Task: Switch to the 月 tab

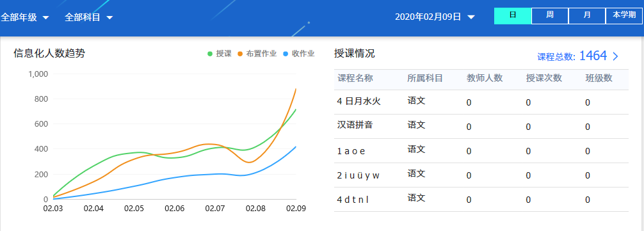Action: pyautogui.click(x=587, y=16)
